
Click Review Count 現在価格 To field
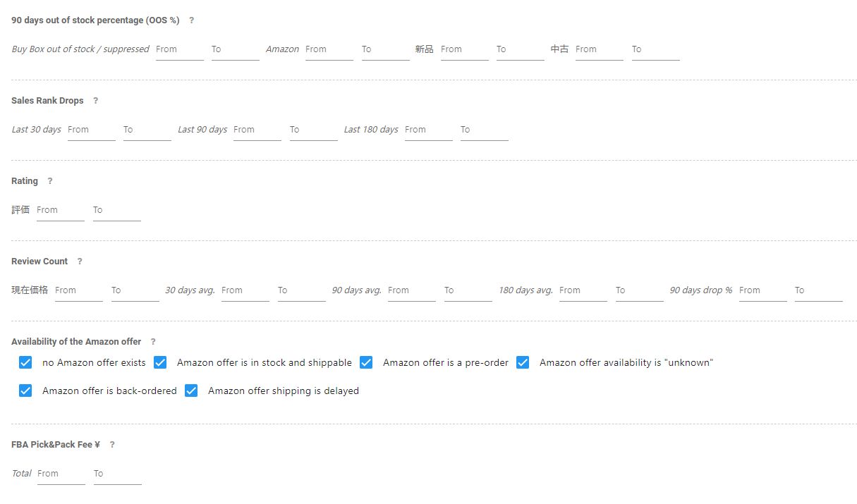pos(135,290)
